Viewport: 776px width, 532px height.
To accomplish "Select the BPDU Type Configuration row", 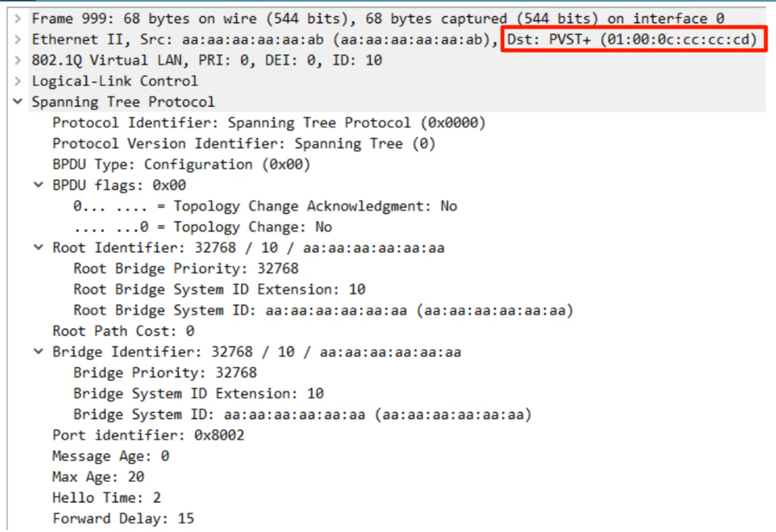I will coord(181,164).
